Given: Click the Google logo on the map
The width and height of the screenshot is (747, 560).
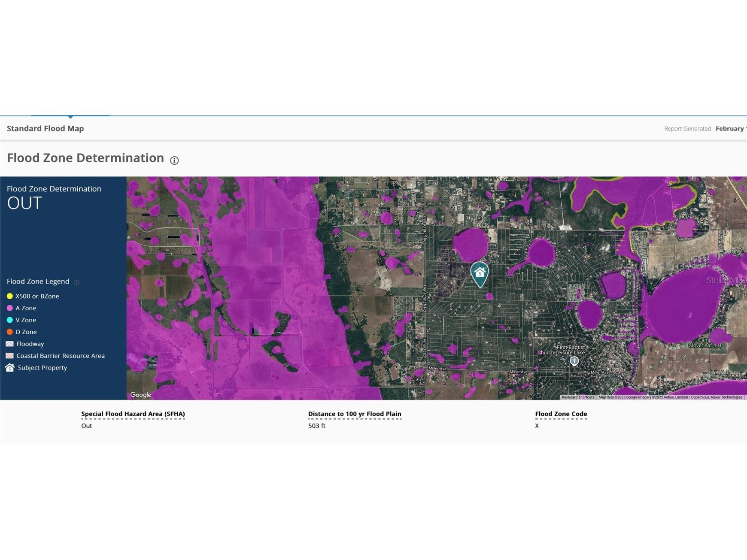Looking at the screenshot, I should (x=140, y=395).
